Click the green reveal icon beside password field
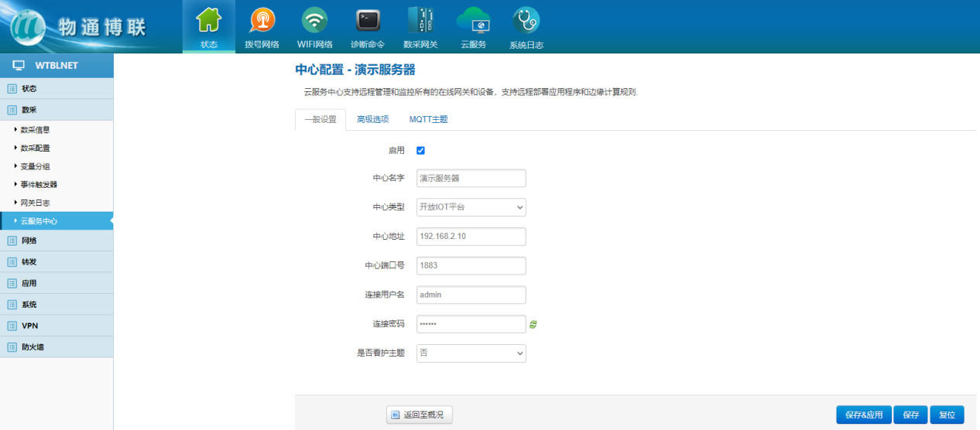The image size is (980, 430). tap(533, 325)
